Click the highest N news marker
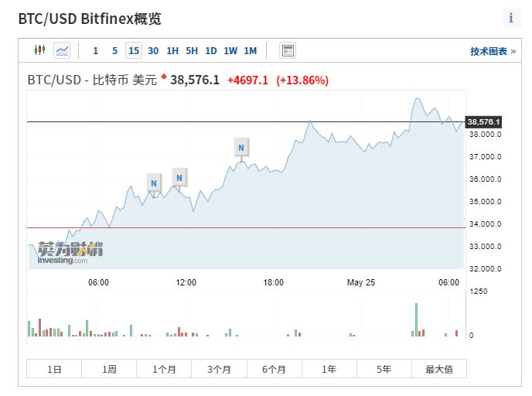Viewport: 532px width, 396px height. (241, 147)
